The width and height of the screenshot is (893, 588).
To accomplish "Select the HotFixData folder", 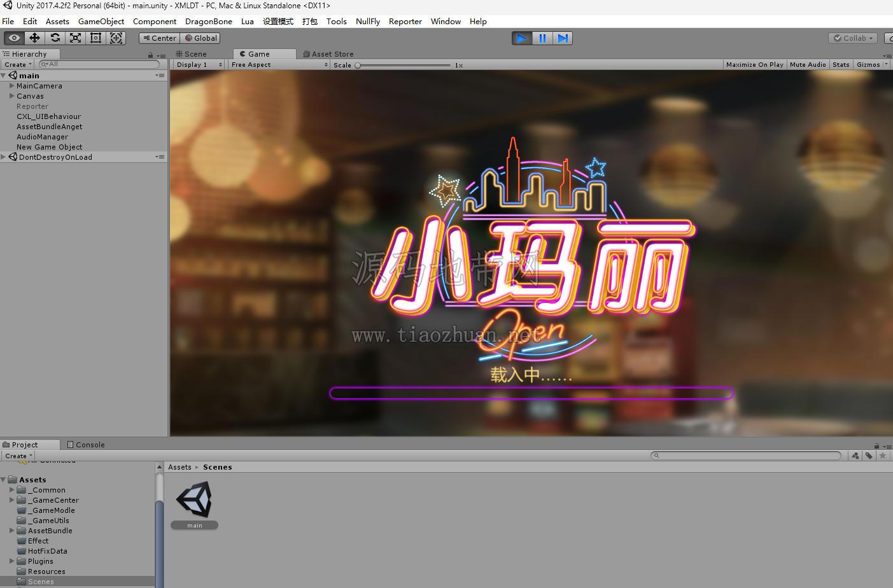I will (47, 551).
